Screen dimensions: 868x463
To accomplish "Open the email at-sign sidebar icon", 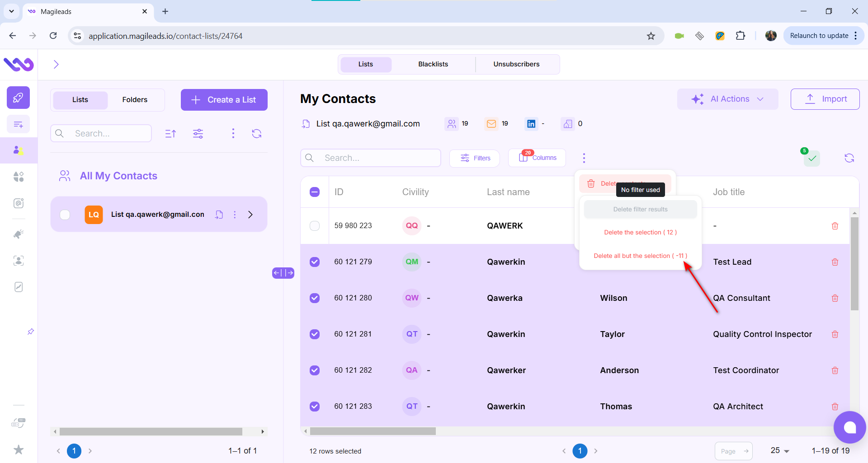I will click(x=19, y=203).
